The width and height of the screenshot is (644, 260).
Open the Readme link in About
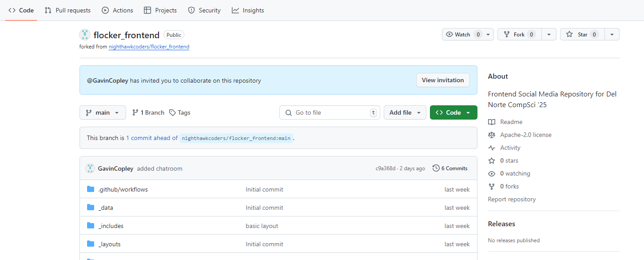511,122
